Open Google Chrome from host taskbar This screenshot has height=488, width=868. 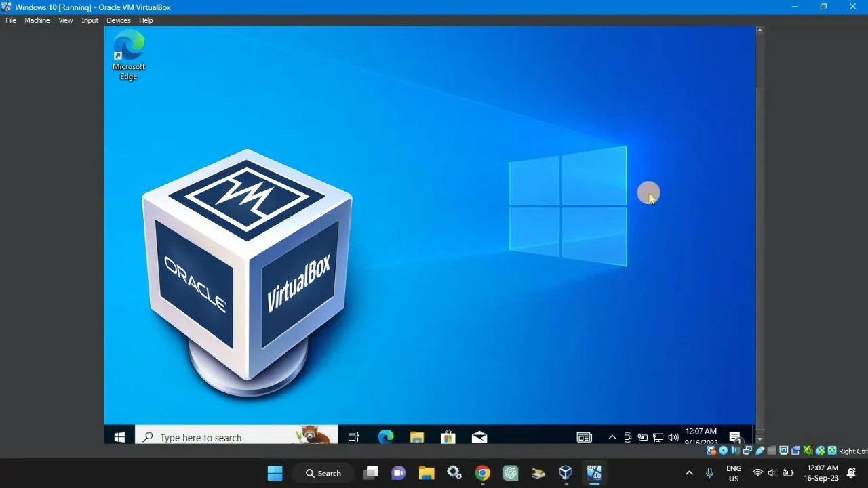tap(482, 473)
